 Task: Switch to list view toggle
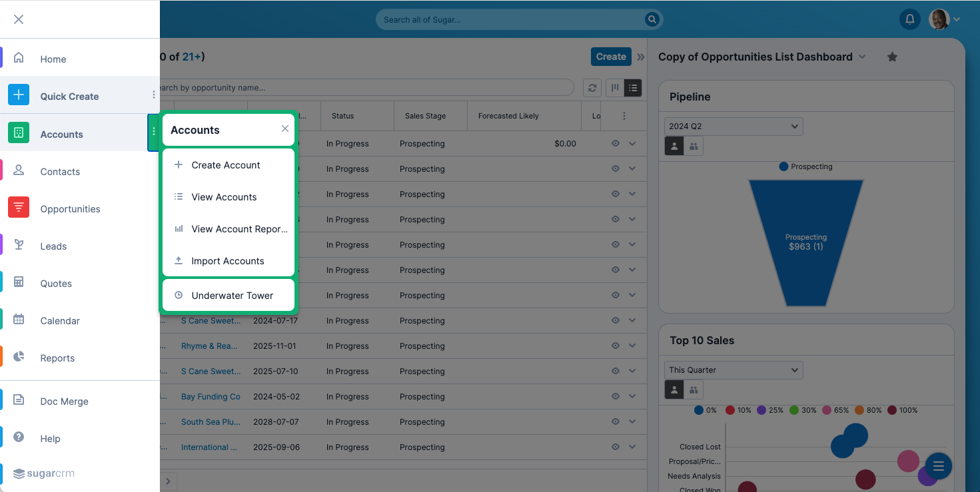point(633,88)
